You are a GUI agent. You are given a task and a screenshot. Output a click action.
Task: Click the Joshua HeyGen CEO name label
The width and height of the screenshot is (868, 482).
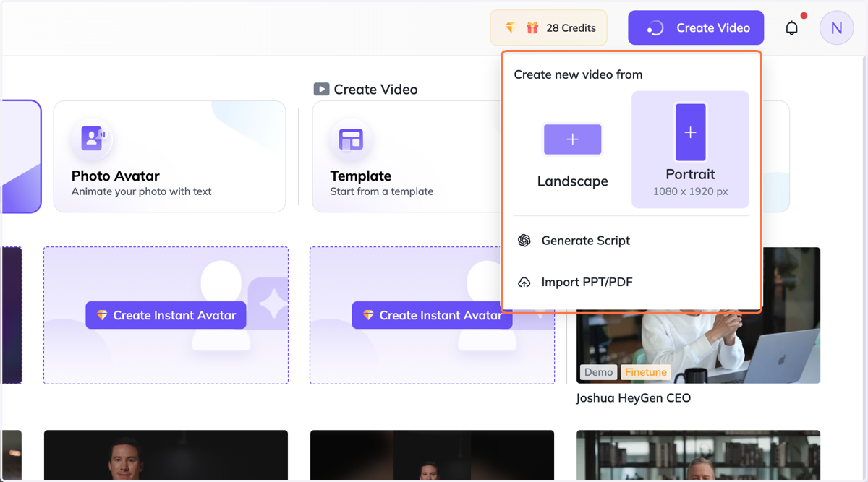coord(633,398)
